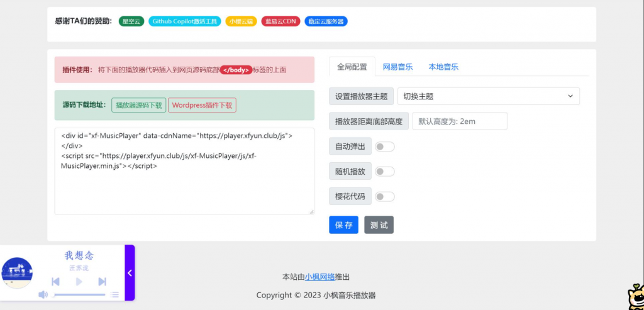Enable the 随机播放 switch
Image resolution: width=644 pixels, height=310 pixels.
coord(385,172)
